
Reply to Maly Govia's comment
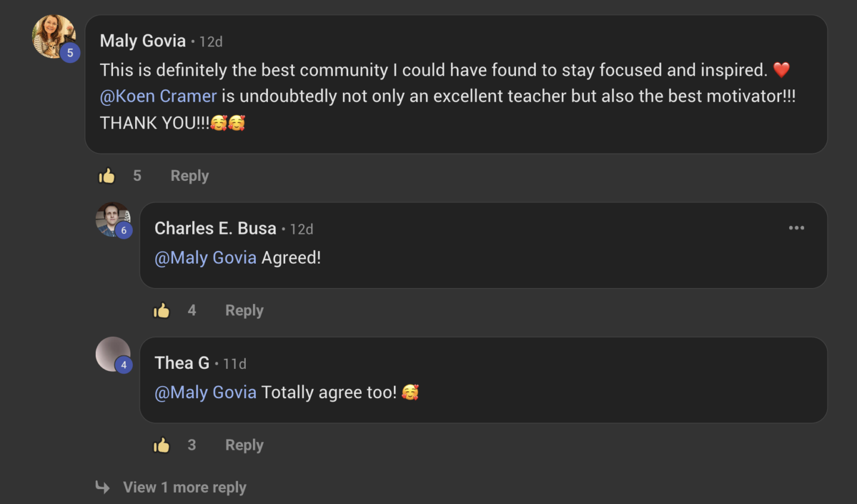point(190,176)
